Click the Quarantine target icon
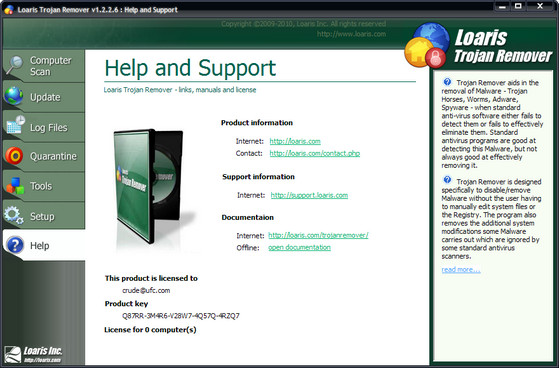559x368 pixels. click(x=14, y=156)
